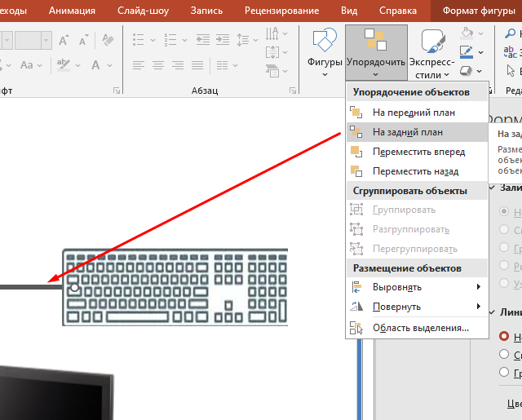This screenshot has height=420, width=522.
Task: Align text to the left
Action: (139, 65)
